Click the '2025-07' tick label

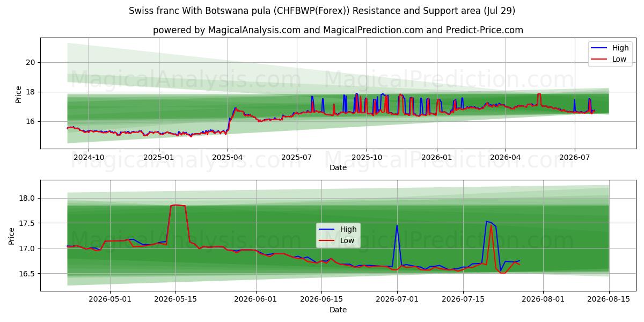coord(297,157)
